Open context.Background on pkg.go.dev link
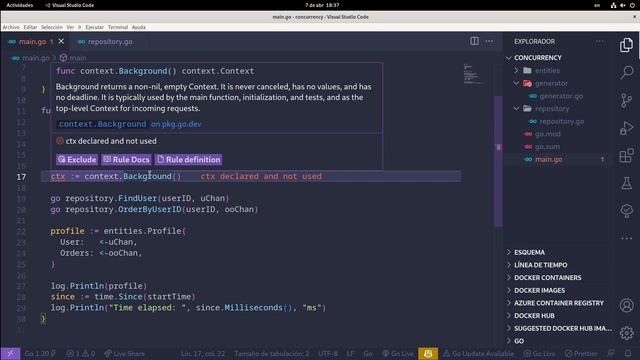640x360 pixels. coord(130,124)
